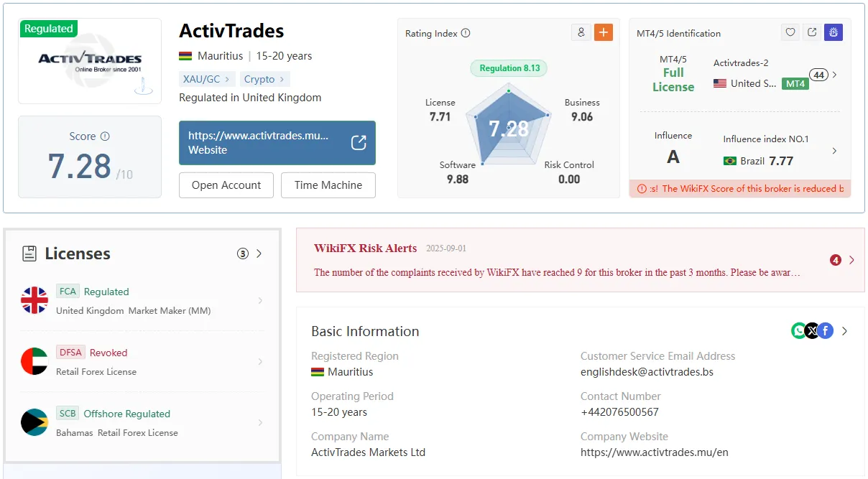868x479 pixels.
Task: Click the Bahamas flag icon in Licenses
Action: point(34,422)
